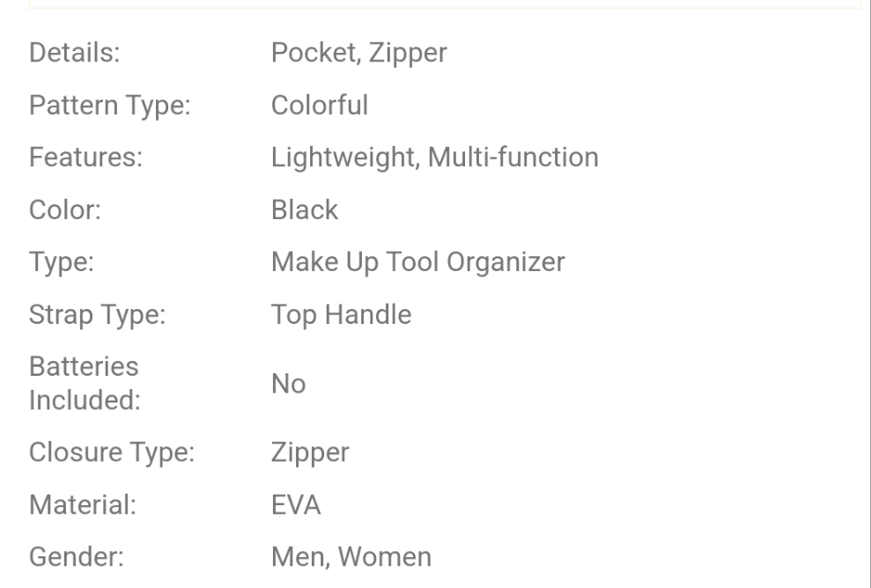Click the "Details:" label
The width and height of the screenshot is (871, 588).
[75, 54]
